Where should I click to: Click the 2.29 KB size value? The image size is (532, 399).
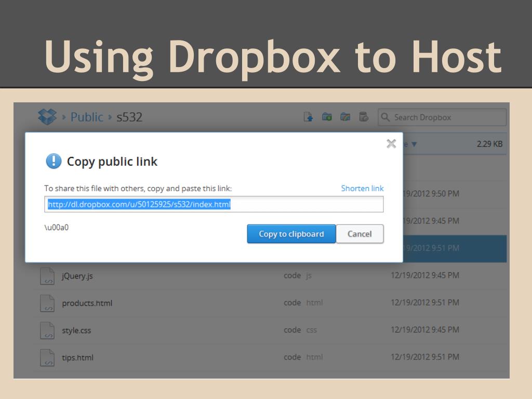pos(489,144)
